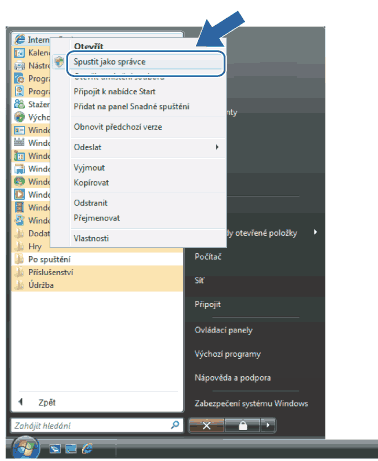
Task: Click Zpět to return to previous list
Action: pos(47,402)
